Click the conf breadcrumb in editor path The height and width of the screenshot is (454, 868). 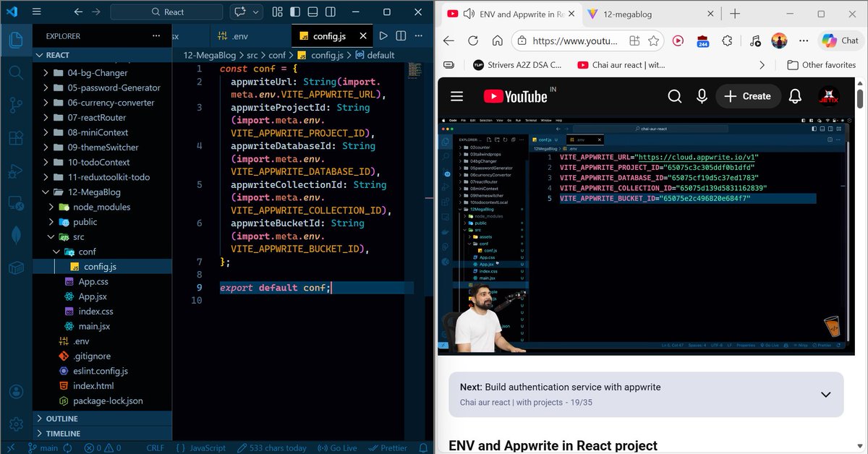(x=276, y=55)
